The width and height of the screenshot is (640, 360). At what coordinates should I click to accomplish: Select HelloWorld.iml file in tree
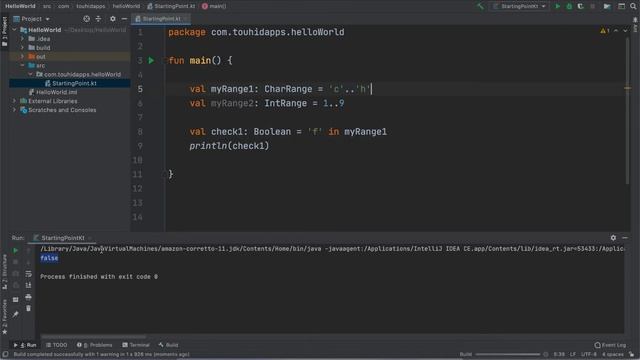[x=53, y=92]
